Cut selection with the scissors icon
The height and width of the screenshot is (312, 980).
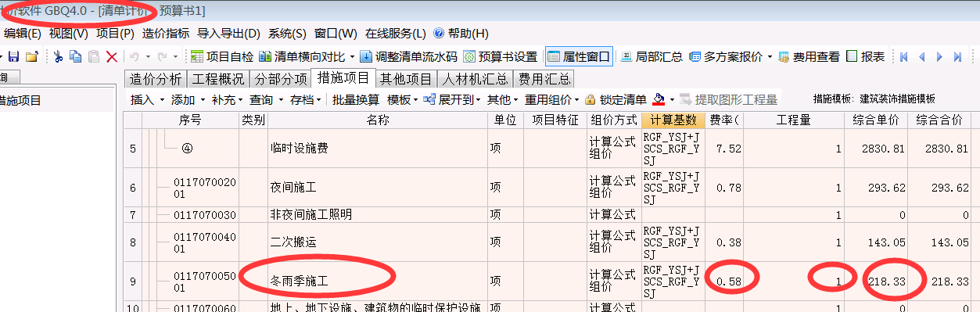[x=58, y=57]
